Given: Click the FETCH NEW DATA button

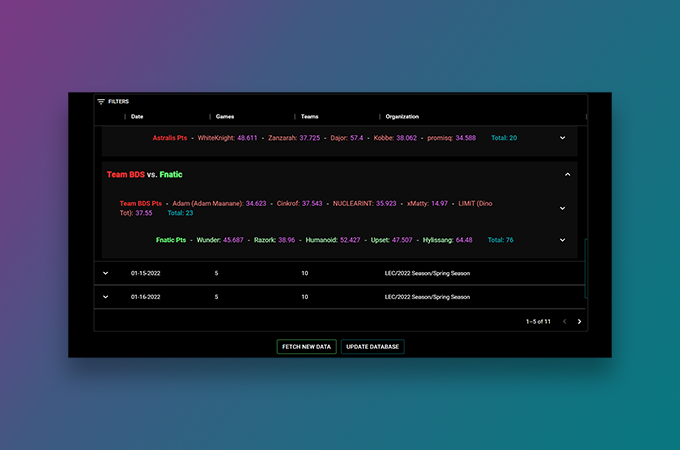Looking at the screenshot, I should coord(307,347).
